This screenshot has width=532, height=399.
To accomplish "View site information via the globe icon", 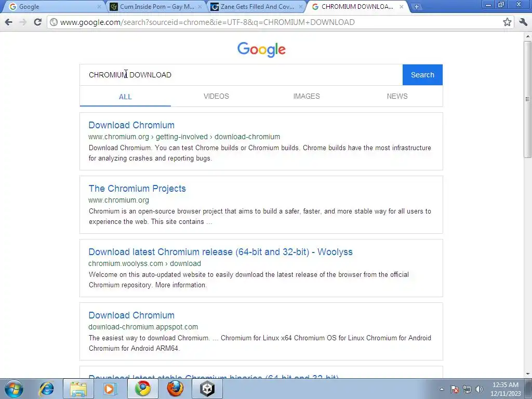I will pyautogui.click(x=54, y=22).
